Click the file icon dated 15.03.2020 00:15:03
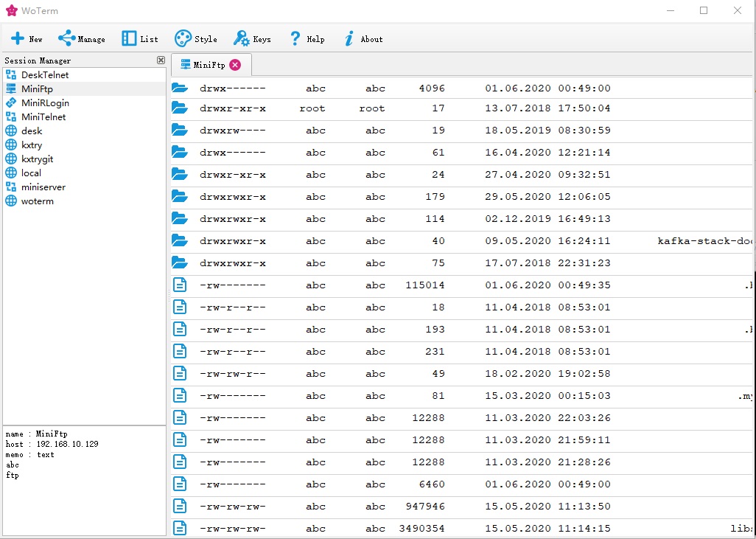756x539 pixels. coord(180,396)
